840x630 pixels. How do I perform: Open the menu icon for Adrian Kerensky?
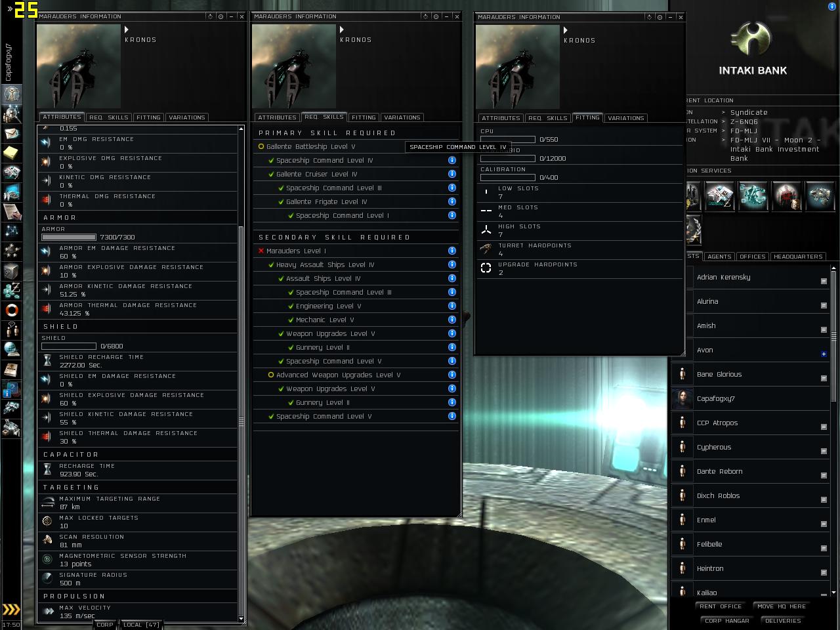[x=824, y=281]
